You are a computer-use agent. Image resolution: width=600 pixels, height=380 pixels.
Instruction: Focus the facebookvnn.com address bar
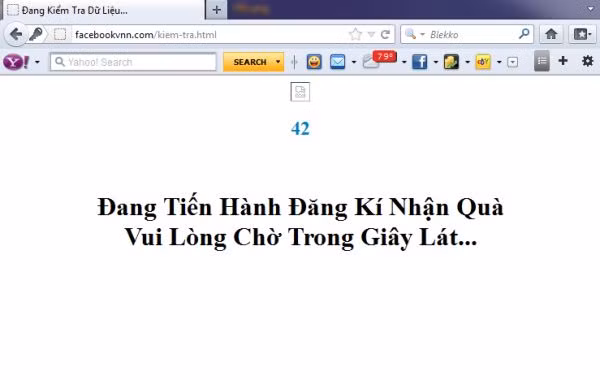(x=209, y=34)
